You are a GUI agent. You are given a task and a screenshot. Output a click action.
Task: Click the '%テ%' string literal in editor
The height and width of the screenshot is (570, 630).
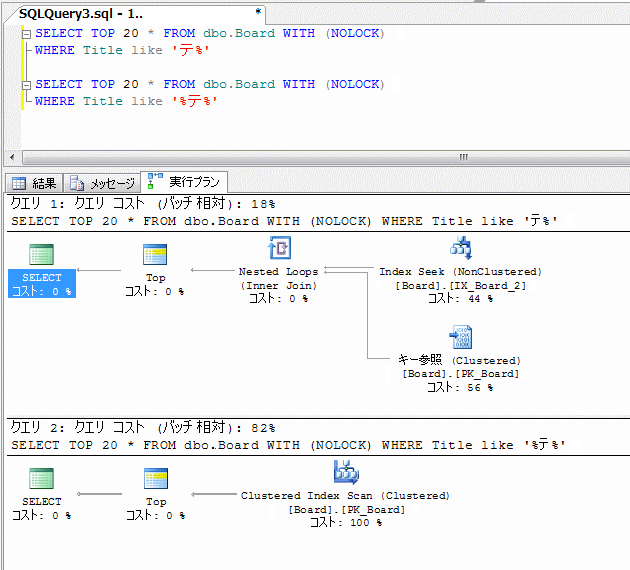[x=194, y=101]
